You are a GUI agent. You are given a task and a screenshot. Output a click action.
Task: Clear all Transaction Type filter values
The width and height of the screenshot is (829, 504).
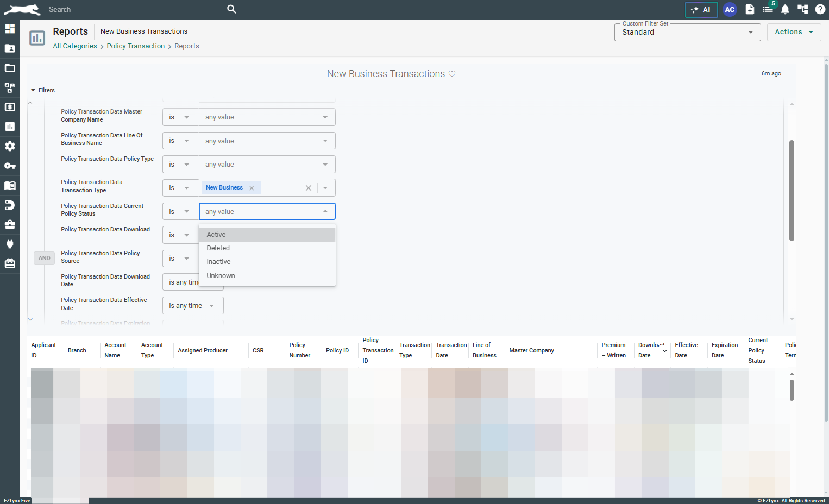pyautogui.click(x=308, y=188)
